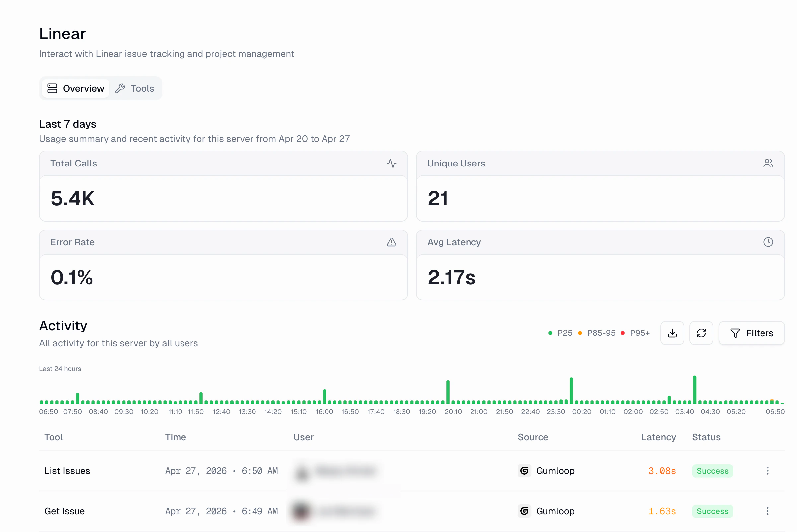The image size is (797, 532).
Task: Click the Success badge on the List Issues row
Action: [712, 471]
